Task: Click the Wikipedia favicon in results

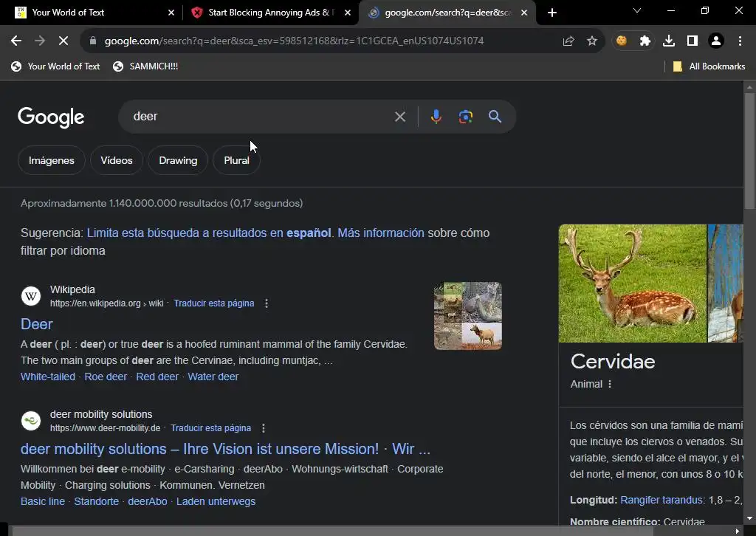Action: pos(31,296)
